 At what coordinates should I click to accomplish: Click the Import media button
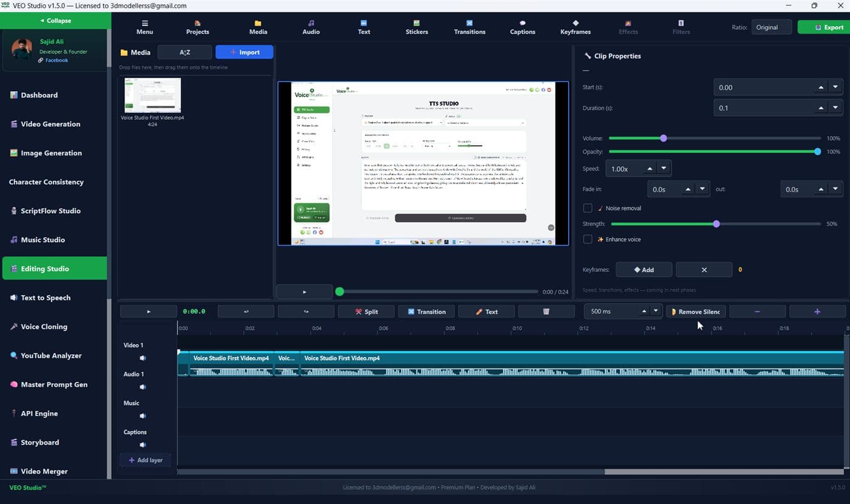pos(244,52)
